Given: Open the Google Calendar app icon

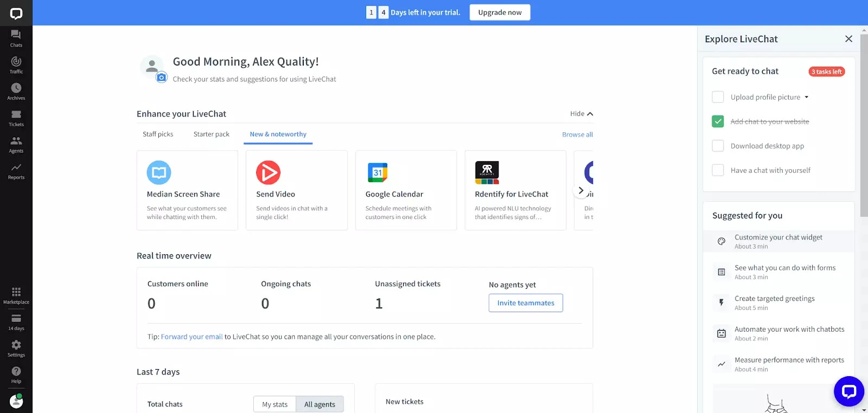Looking at the screenshot, I should 378,173.
